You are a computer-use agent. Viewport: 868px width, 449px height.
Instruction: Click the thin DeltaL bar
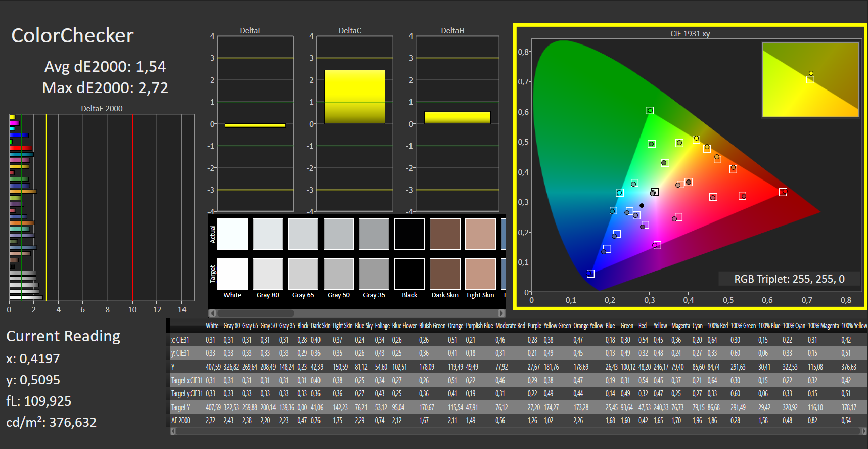pyautogui.click(x=255, y=125)
